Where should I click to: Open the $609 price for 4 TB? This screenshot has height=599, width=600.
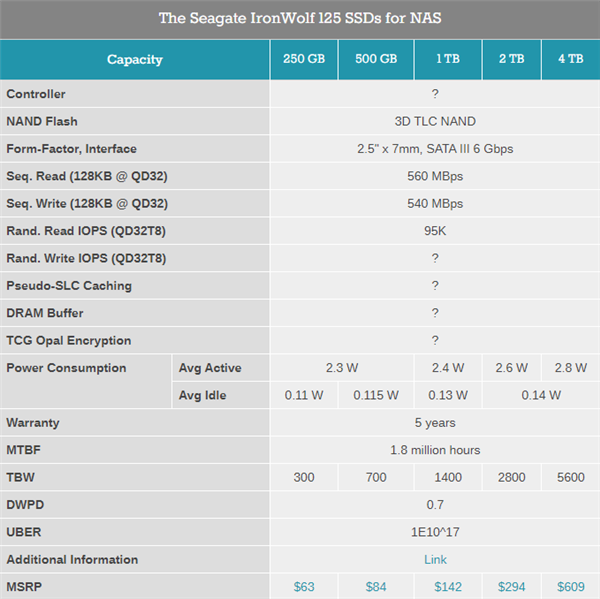[x=571, y=586]
